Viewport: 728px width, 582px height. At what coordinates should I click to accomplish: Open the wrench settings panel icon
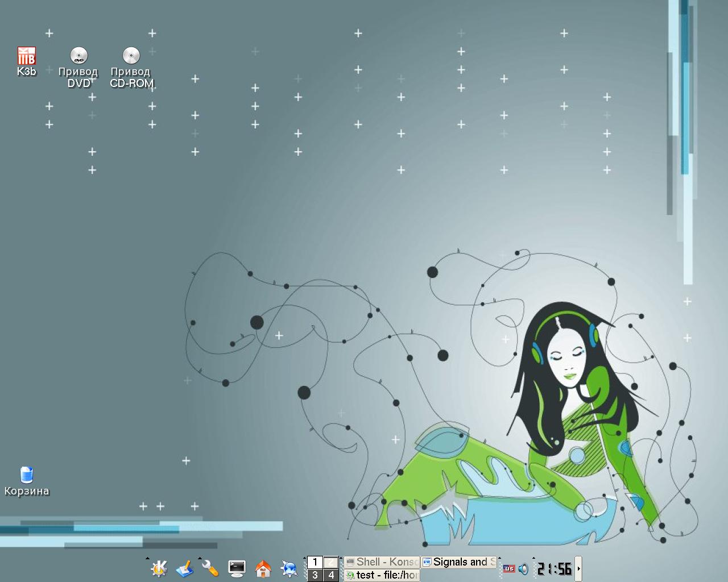click(210, 568)
